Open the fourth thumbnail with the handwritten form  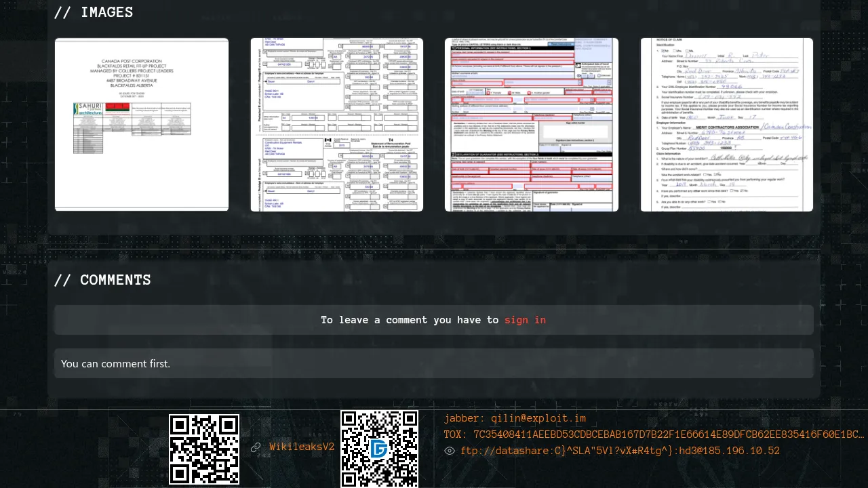pyautogui.click(x=727, y=125)
